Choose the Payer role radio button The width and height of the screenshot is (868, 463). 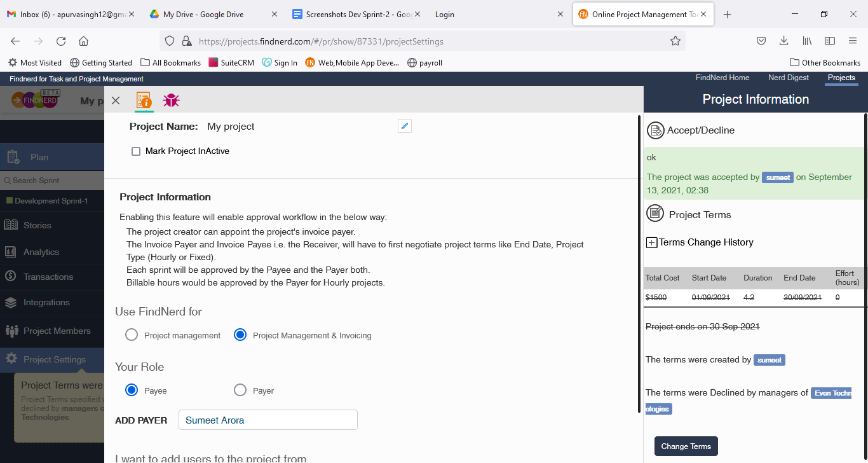point(240,390)
